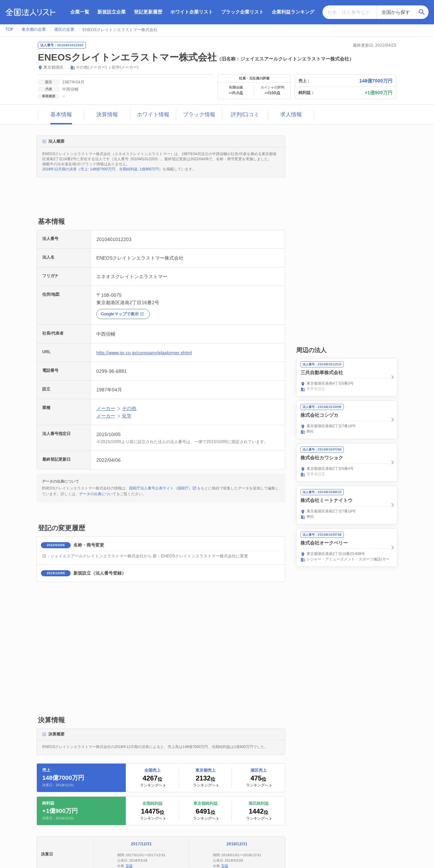Click the 化学 industry link
434x868 pixels.
[127, 416]
